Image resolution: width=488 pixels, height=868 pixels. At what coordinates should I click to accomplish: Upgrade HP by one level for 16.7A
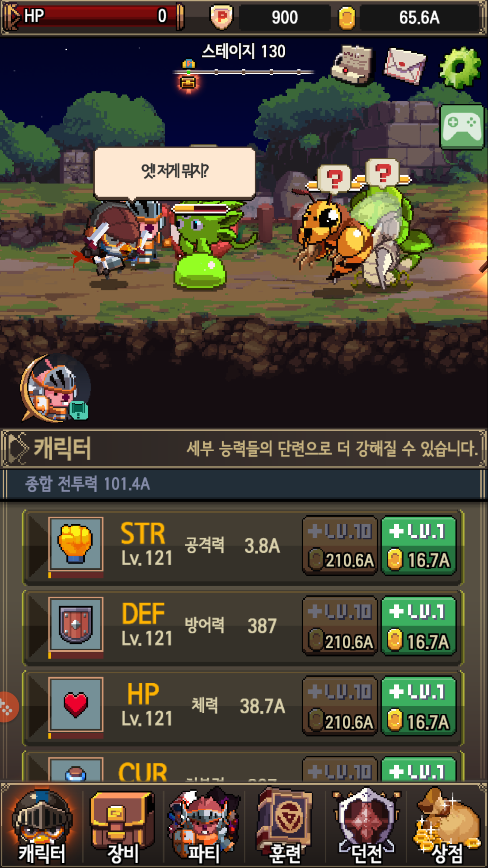tap(419, 706)
